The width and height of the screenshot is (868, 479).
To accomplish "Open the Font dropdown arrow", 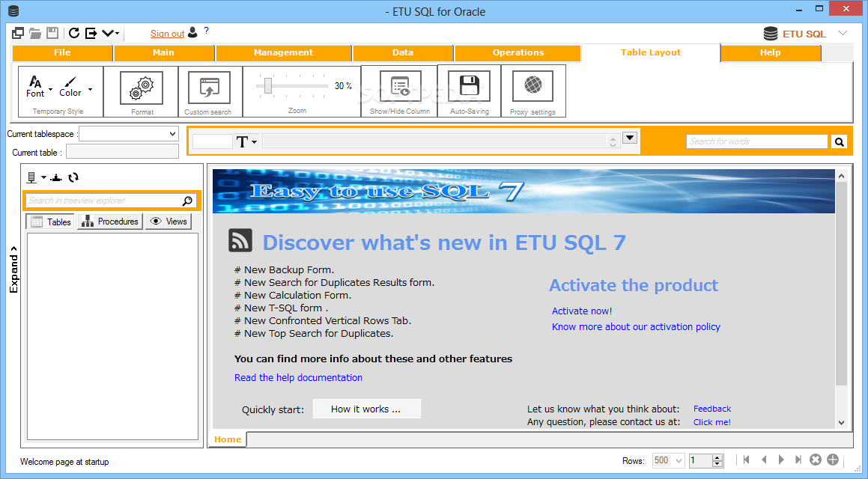I will coord(50,90).
